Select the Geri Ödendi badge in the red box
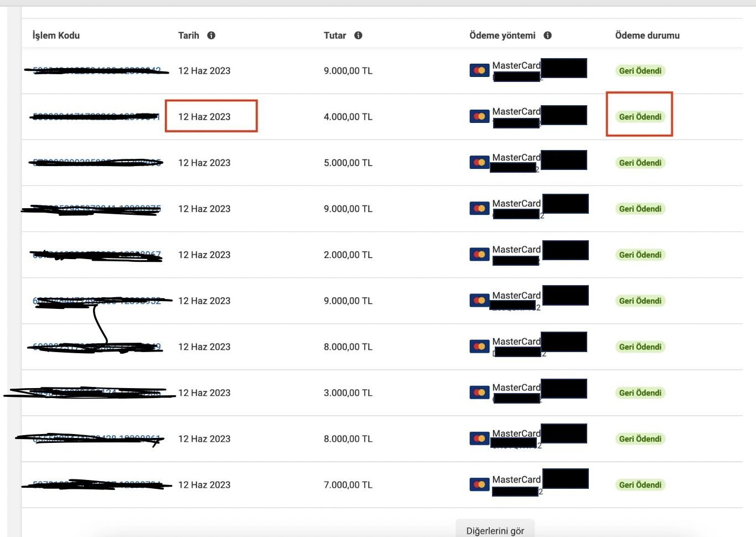 [x=640, y=117]
